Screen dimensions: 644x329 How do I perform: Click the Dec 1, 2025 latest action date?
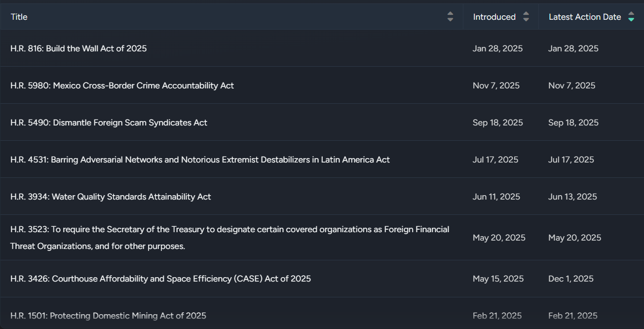[570, 279]
